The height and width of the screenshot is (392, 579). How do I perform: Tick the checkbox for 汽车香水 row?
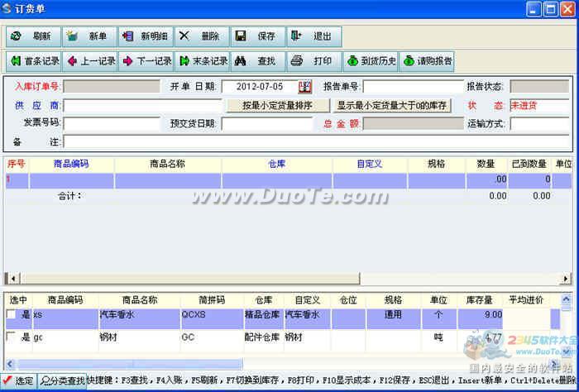pyautogui.click(x=12, y=315)
